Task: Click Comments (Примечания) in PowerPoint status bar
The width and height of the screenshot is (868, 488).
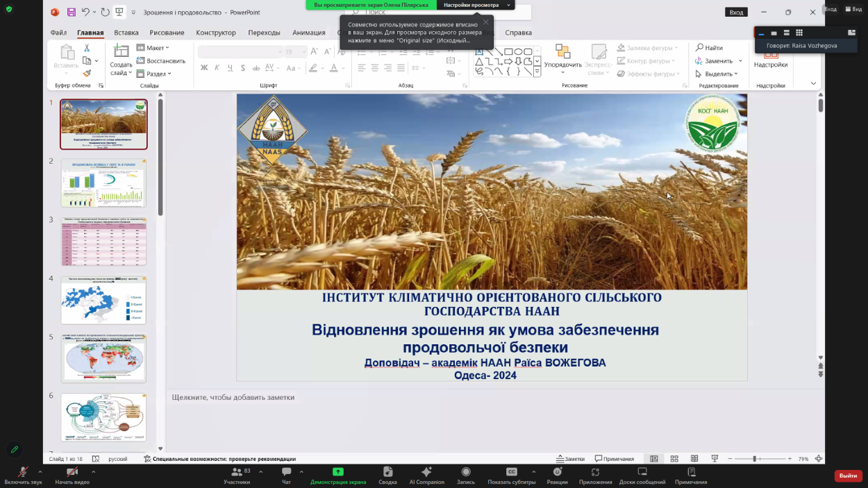Action: coord(615,459)
